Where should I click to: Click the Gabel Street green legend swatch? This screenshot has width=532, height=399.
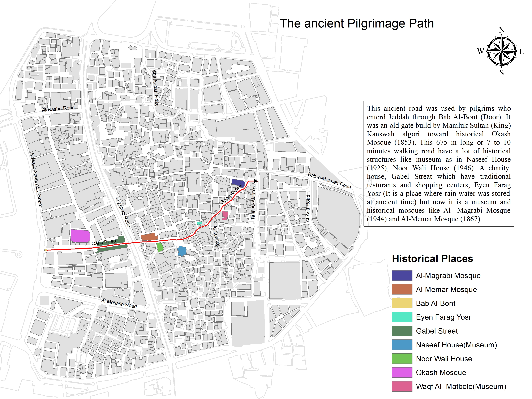[x=402, y=331]
